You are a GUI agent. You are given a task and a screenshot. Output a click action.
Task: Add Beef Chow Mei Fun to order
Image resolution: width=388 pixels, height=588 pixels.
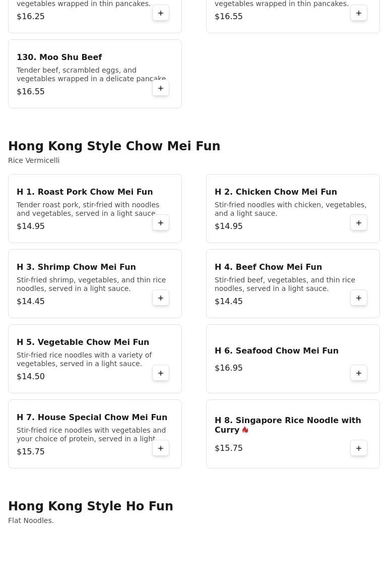point(359,298)
